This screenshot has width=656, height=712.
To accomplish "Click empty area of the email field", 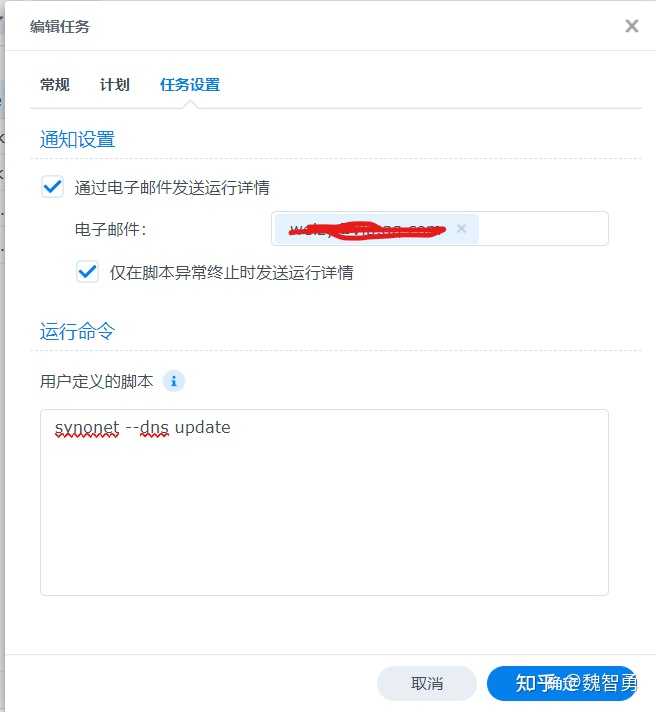I will pos(543,228).
